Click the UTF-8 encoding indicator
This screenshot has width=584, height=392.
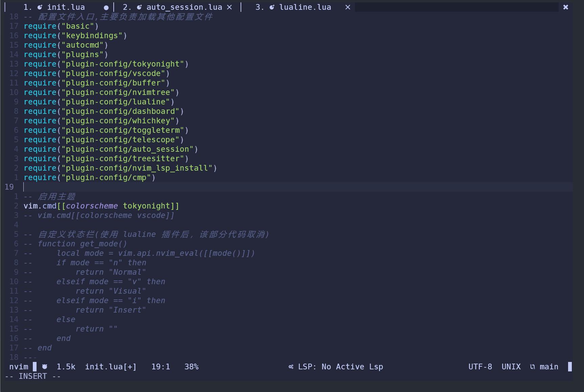click(480, 367)
